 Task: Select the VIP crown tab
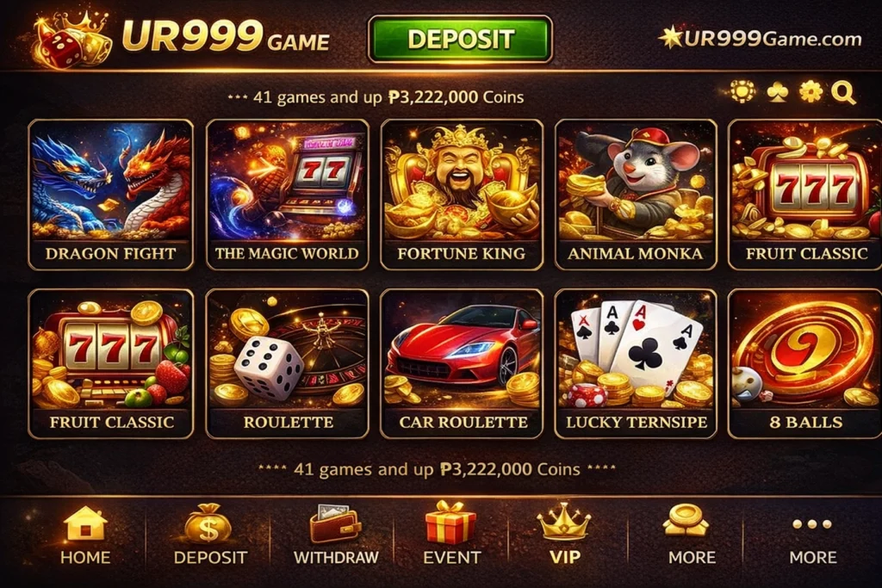[x=563, y=534]
